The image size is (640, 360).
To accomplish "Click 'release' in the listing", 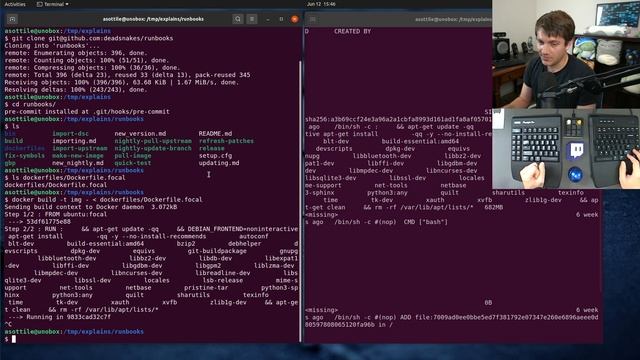I will (211, 149).
